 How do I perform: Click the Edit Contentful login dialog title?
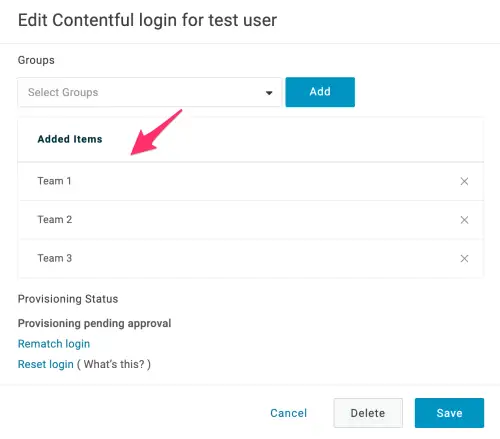pos(147,20)
